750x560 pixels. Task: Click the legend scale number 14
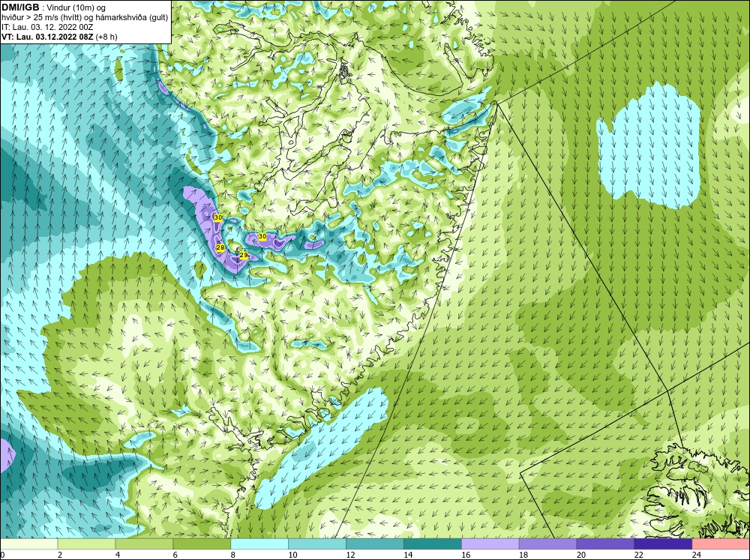click(408, 555)
